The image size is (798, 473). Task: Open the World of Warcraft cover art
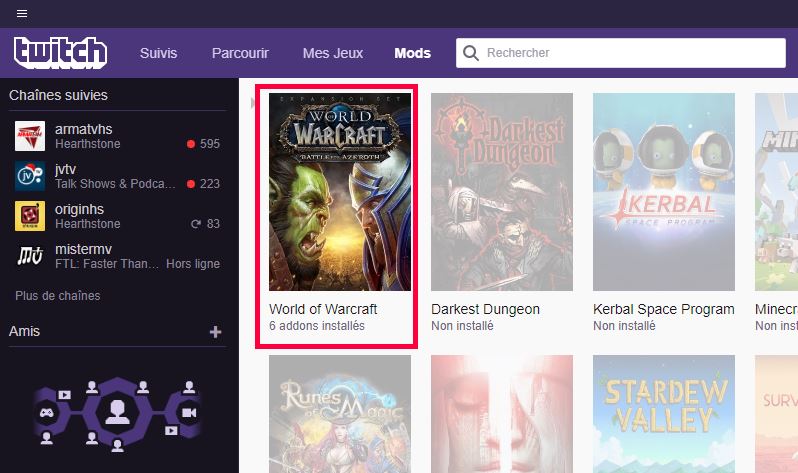340,192
